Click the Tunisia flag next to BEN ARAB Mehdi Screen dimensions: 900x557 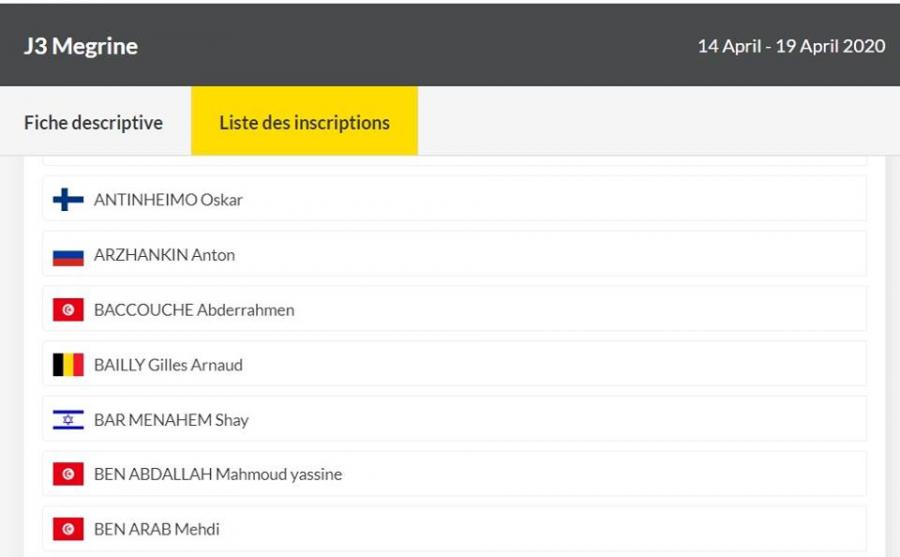(x=68, y=529)
